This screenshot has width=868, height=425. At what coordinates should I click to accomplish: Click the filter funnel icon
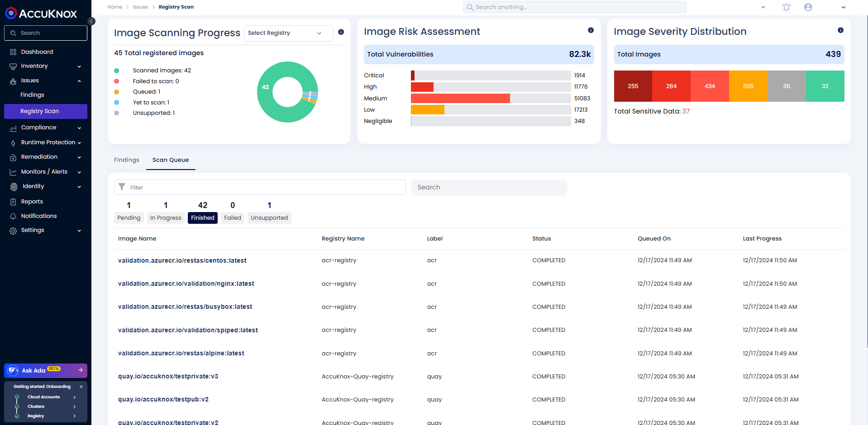click(122, 187)
